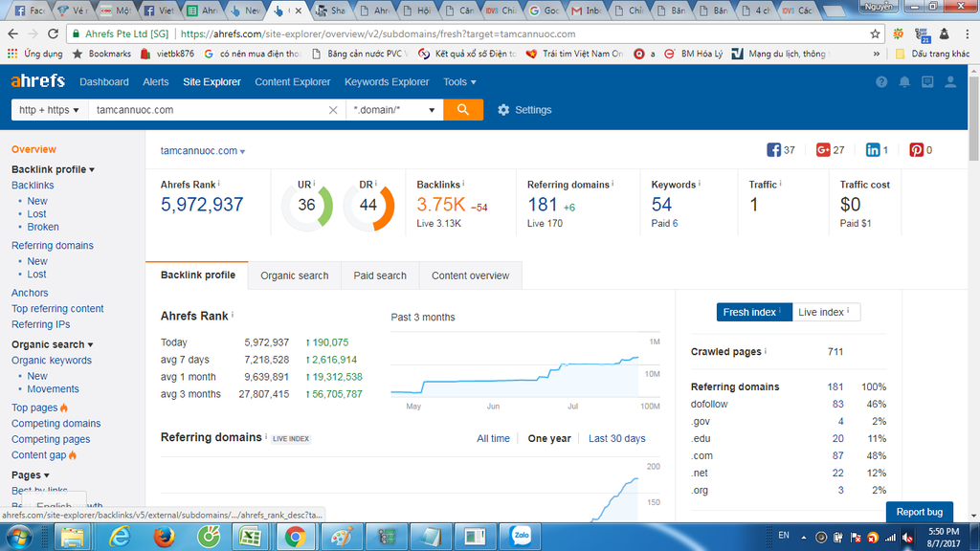Click the Pinterest share icon
This screenshot has width=980, height=551.
pyautogui.click(x=916, y=150)
